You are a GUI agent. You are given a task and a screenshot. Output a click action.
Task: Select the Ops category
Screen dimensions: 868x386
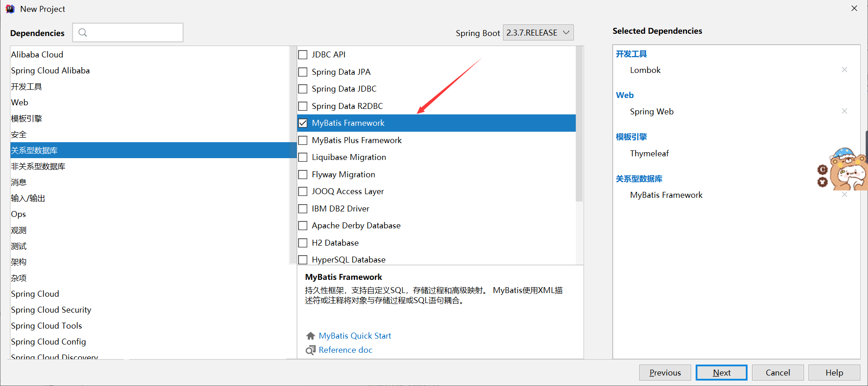150,214
